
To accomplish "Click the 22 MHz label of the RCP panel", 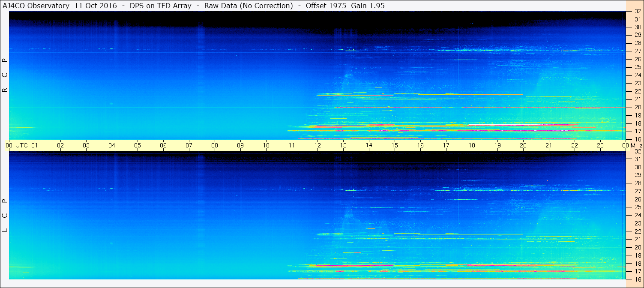I will pyautogui.click(x=638, y=91).
